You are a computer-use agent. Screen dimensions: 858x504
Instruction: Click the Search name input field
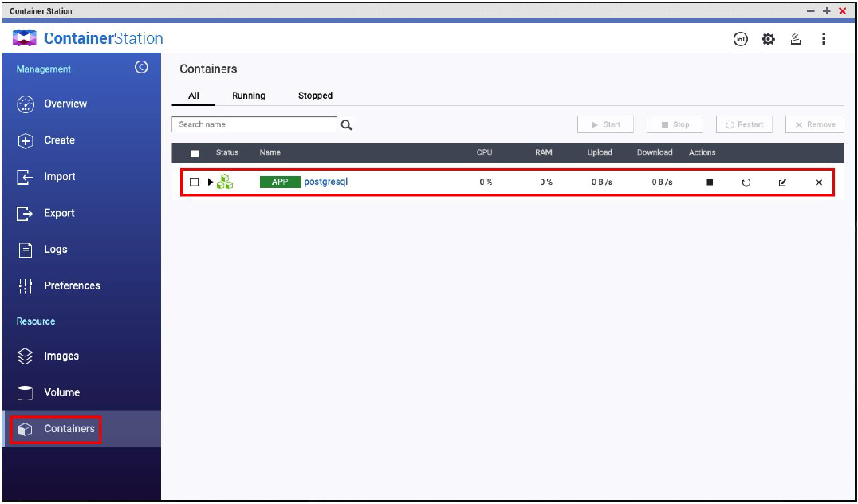254,124
